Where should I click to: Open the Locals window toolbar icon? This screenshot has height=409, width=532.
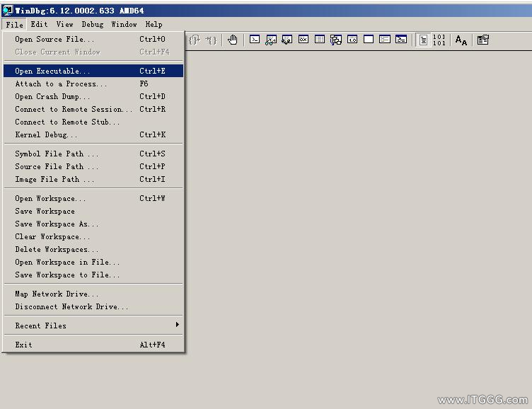(x=287, y=40)
